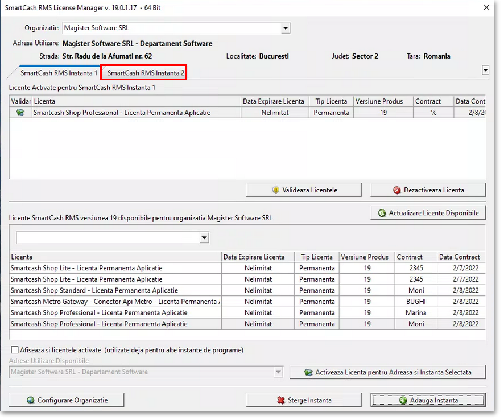Click the globe icon on Configurare Organizatie
The height and width of the screenshot is (420, 504).
(31, 401)
